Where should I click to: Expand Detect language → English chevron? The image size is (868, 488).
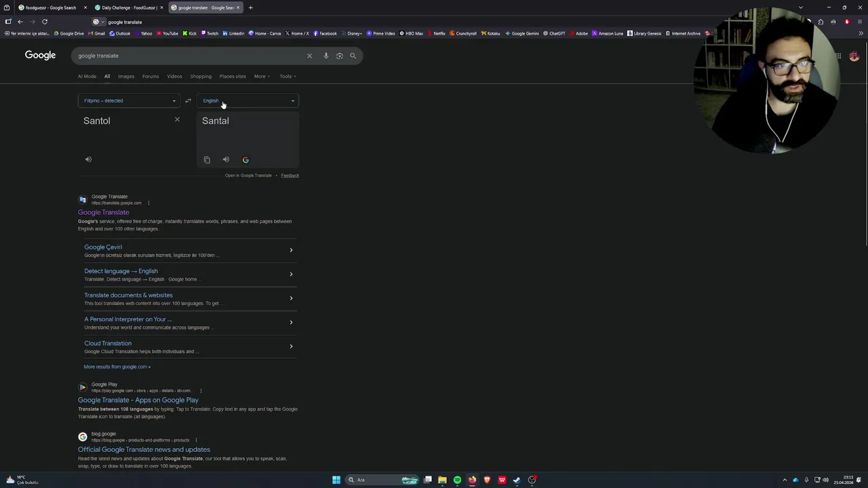tap(291, 274)
